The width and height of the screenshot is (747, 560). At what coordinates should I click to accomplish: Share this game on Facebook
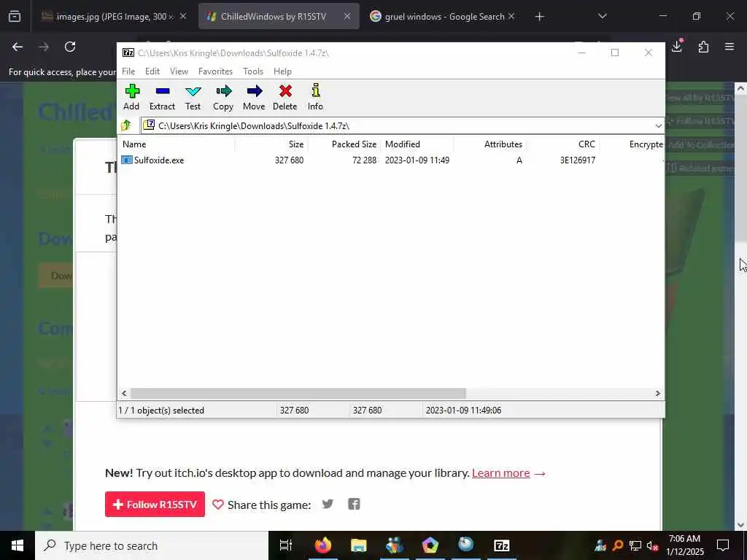point(354,504)
